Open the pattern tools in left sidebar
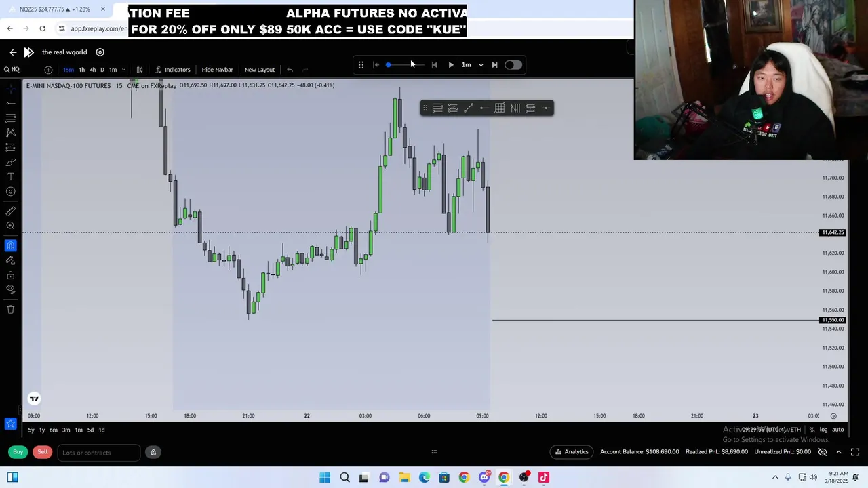 tap(11, 133)
